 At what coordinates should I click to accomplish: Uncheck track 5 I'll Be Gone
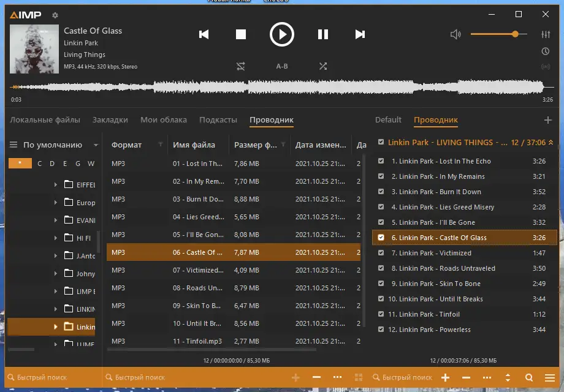381,222
